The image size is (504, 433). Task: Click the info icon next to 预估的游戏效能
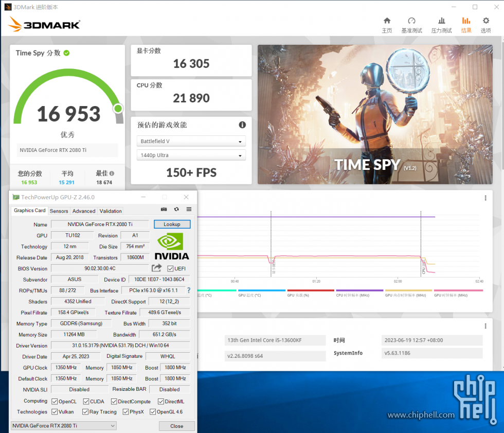[242, 125]
